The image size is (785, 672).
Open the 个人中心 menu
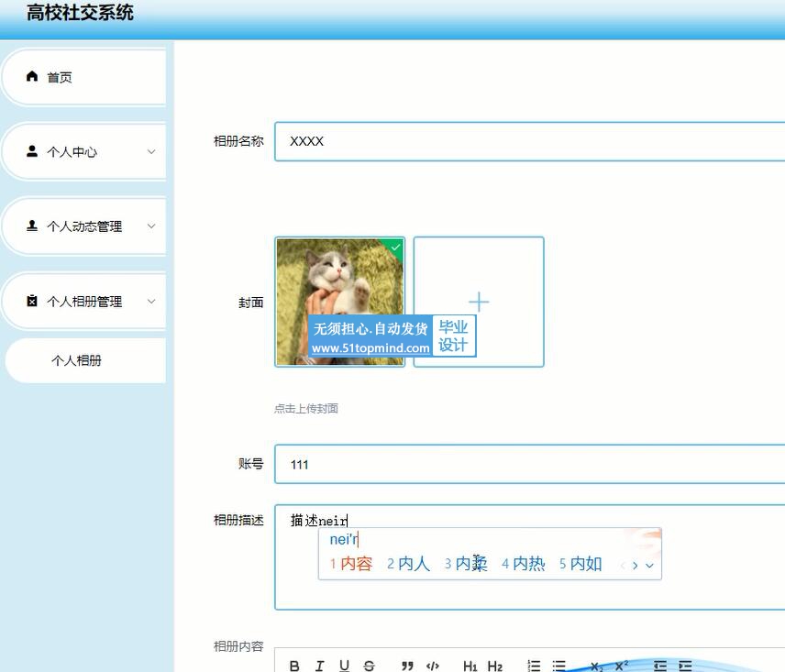tap(83, 151)
